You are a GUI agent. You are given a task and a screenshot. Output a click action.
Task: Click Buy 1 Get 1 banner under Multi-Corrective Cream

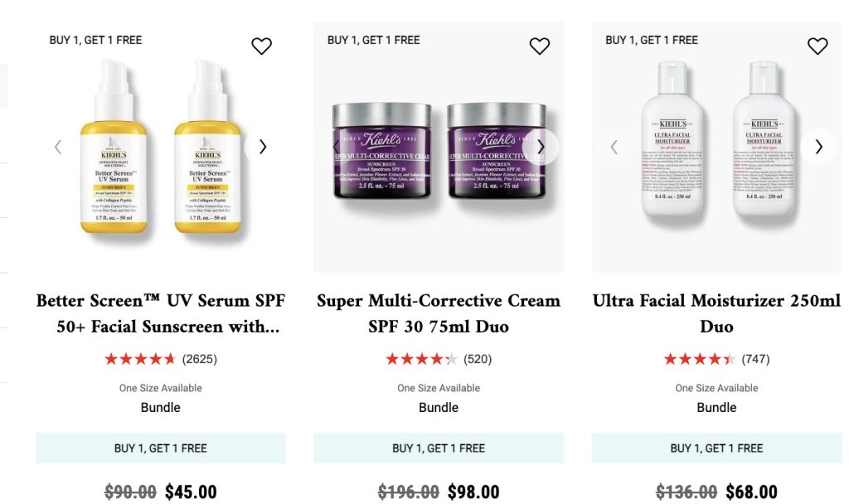[x=439, y=448]
